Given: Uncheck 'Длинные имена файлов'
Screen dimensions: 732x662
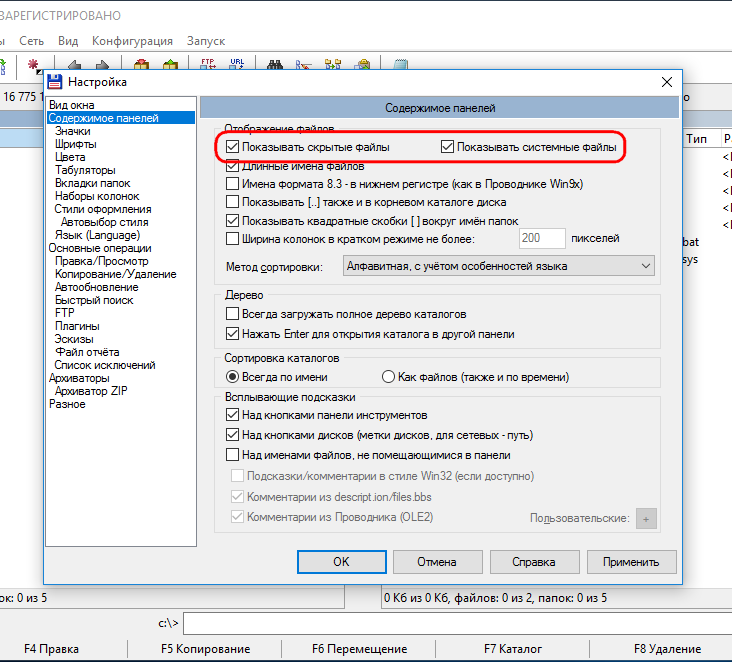Looking at the screenshot, I should click(232, 166).
